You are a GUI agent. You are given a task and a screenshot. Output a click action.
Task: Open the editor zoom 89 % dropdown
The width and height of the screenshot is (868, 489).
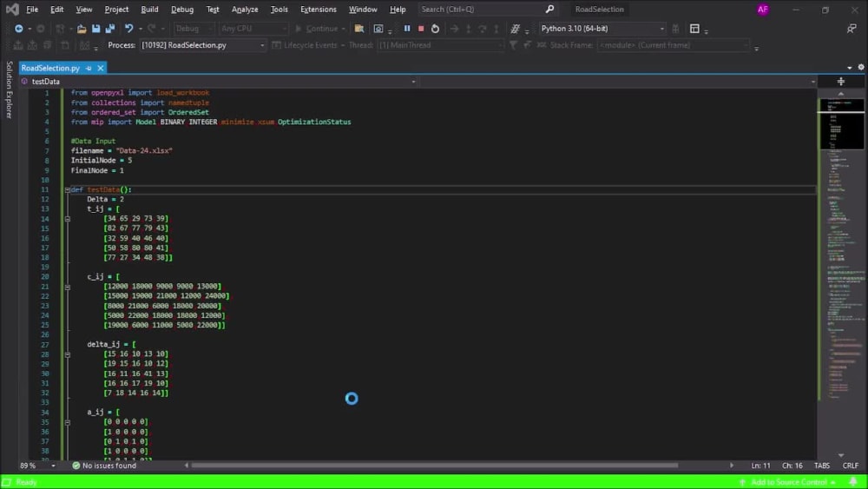37,466
